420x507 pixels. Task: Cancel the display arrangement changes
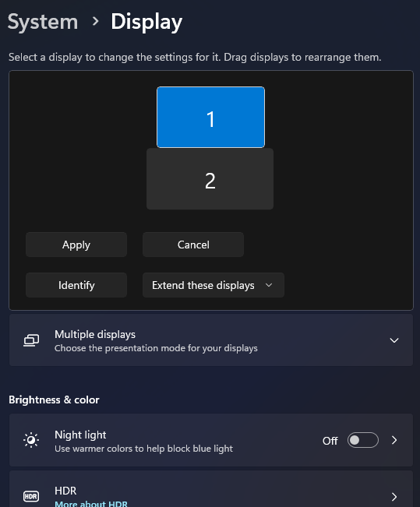coord(193,245)
